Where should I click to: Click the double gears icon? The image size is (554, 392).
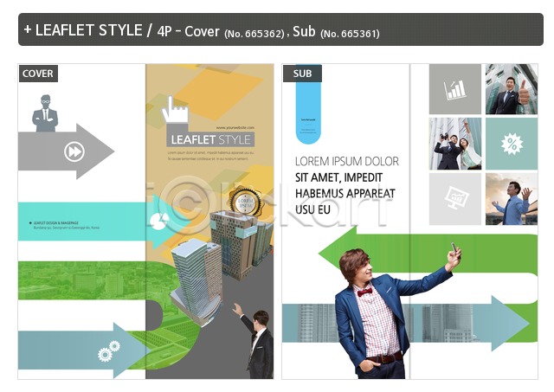(x=109, y=351)
